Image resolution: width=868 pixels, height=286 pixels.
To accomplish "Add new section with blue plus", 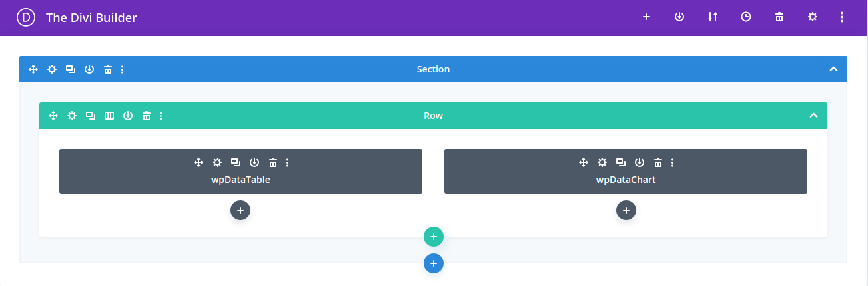I will coord(434,263).
